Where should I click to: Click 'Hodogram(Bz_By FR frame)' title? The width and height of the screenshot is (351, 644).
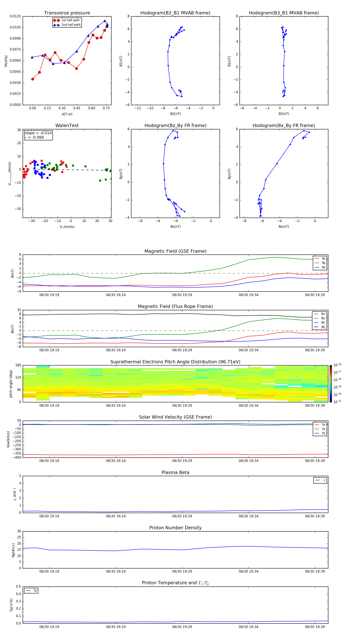tap(175, 125)
